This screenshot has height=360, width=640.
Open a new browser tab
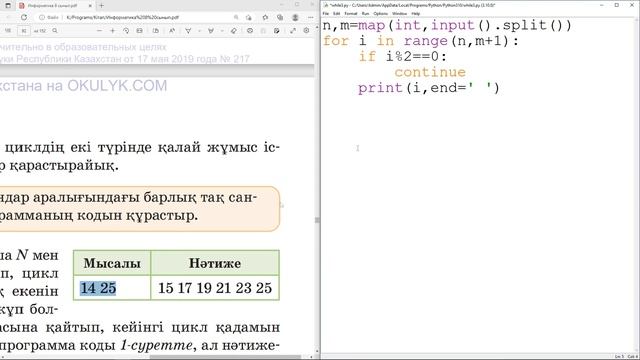tap(101, 6)
